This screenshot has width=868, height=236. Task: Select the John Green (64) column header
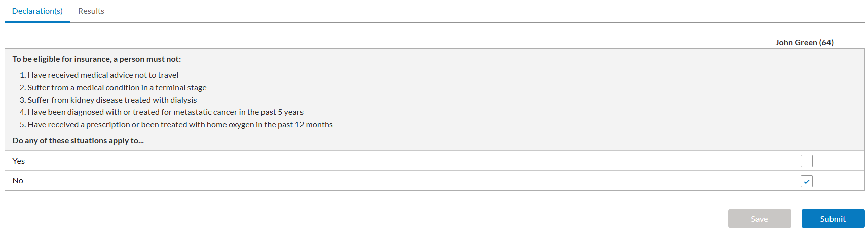[804, 42]
